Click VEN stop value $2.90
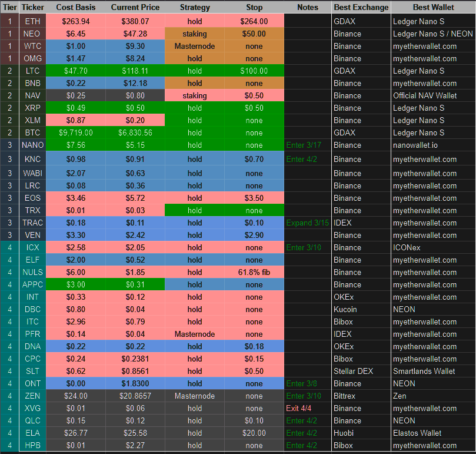Screen dimensions: 476x454 254,235
